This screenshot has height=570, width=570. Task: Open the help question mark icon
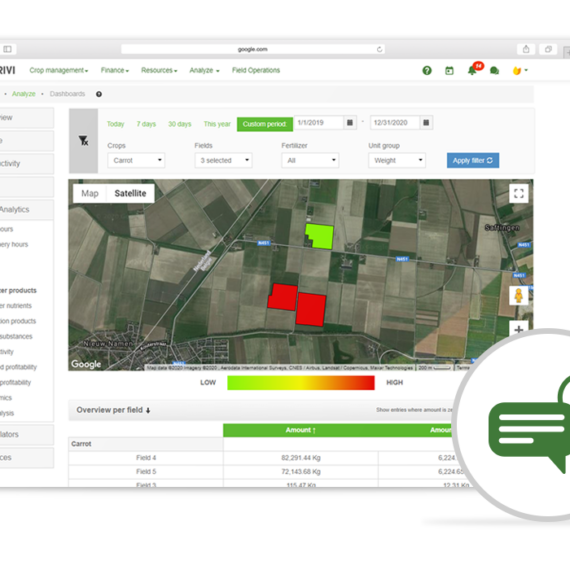[x=427, y=71]
